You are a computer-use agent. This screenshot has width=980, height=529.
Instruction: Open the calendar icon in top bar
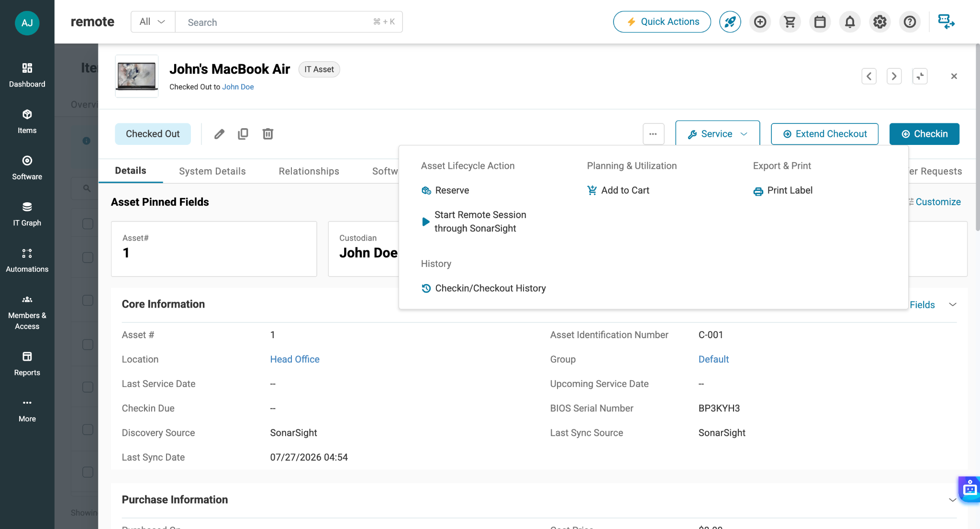pos(820,22)
